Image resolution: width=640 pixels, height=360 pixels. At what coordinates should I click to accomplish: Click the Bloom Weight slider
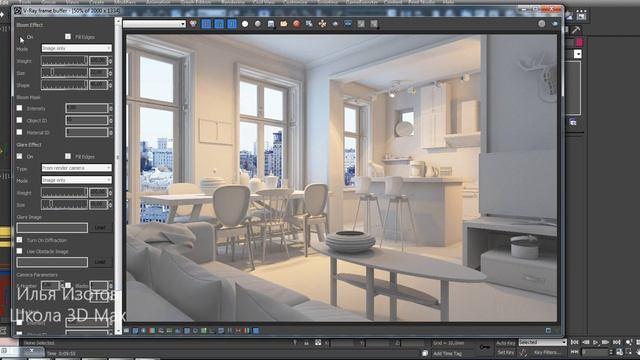coord(64,60)
